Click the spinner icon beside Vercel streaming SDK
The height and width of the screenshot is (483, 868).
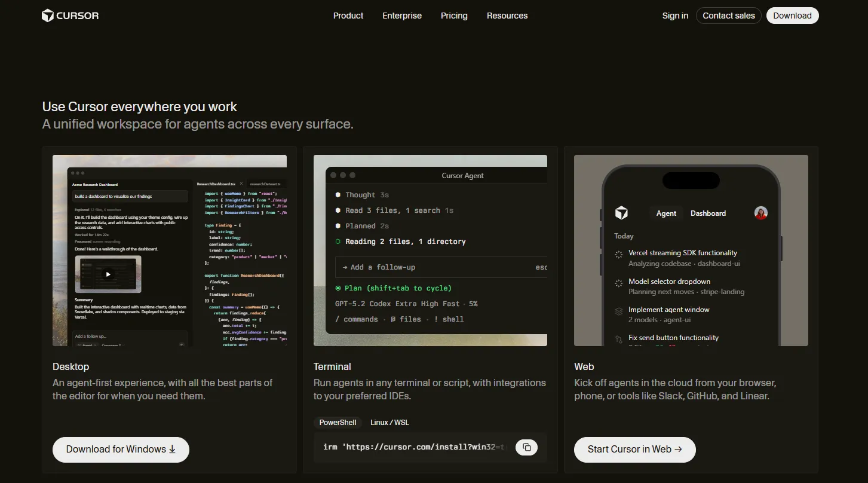pos(619,255)
